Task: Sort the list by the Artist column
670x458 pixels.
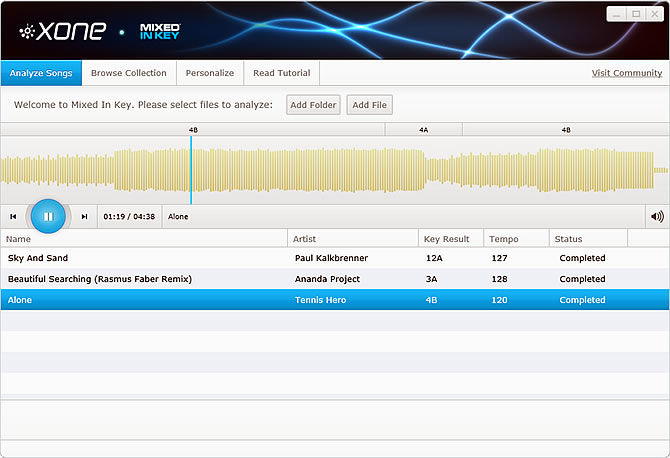Action: point(353,239)
